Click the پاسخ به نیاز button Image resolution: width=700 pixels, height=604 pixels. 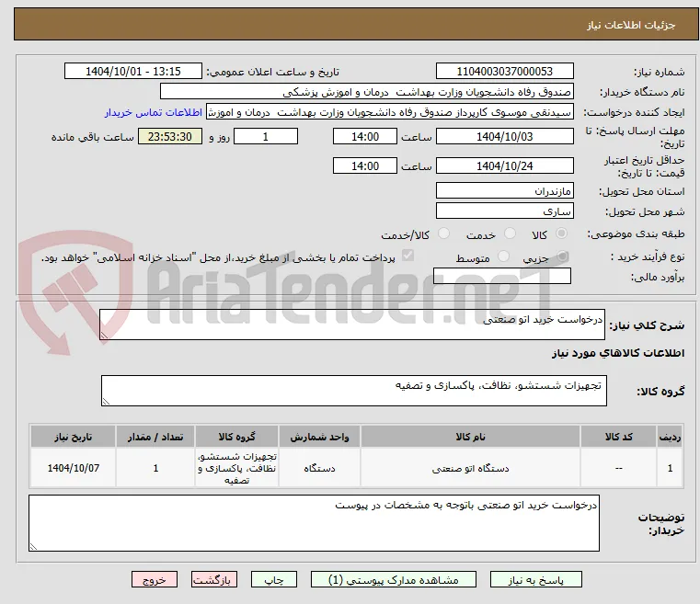[x=535, y=579]
